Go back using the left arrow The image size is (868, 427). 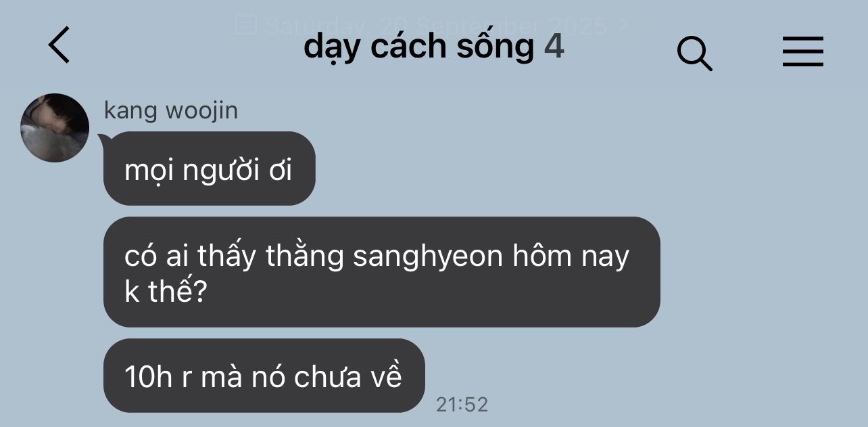59,45
